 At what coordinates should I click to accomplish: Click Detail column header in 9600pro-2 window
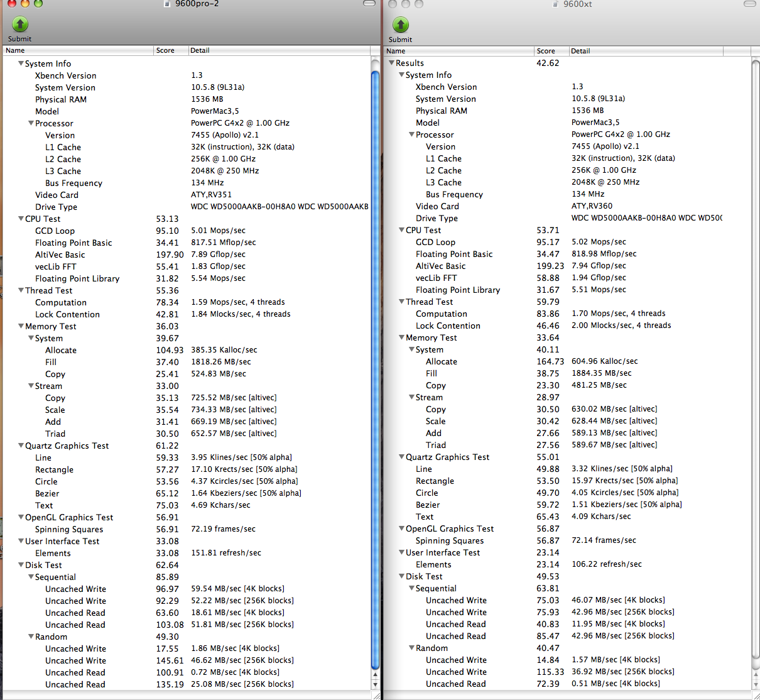coord(280,50)
